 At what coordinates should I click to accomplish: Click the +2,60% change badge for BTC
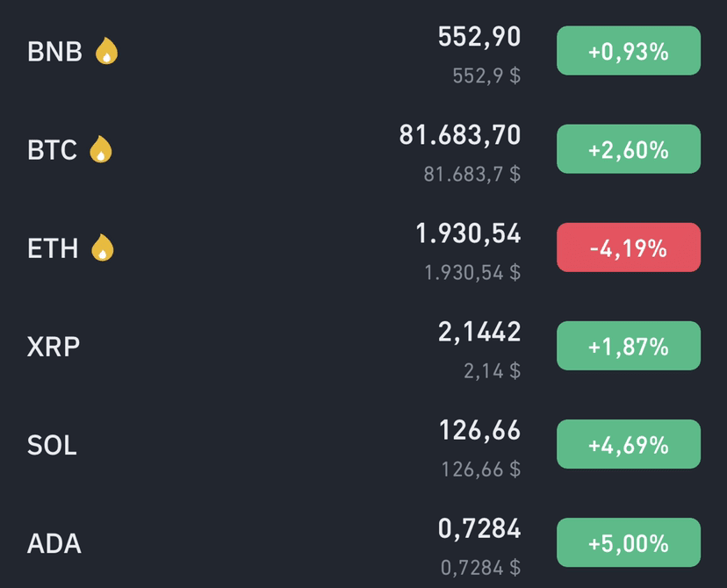coord(629,148)
